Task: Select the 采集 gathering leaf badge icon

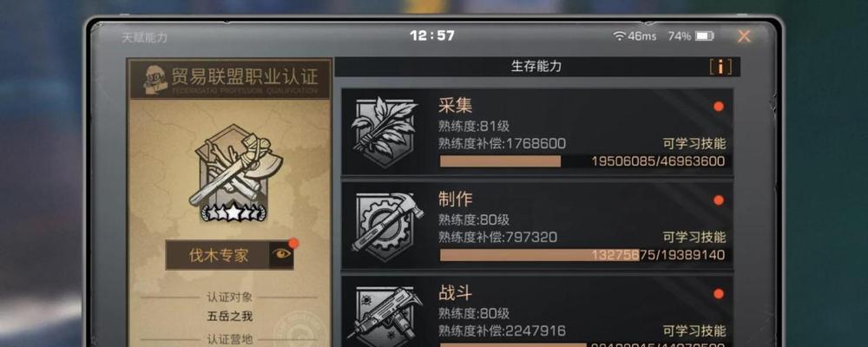Action: pos(385,132)
